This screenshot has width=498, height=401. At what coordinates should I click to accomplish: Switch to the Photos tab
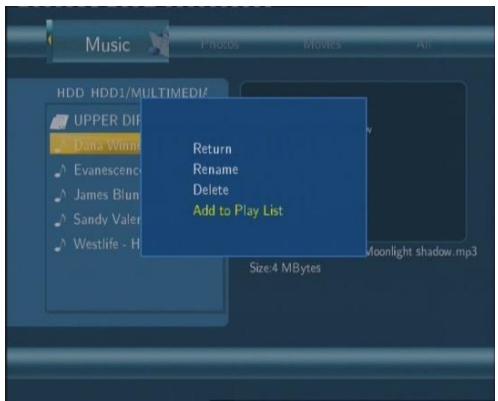[x=220, y=44]
